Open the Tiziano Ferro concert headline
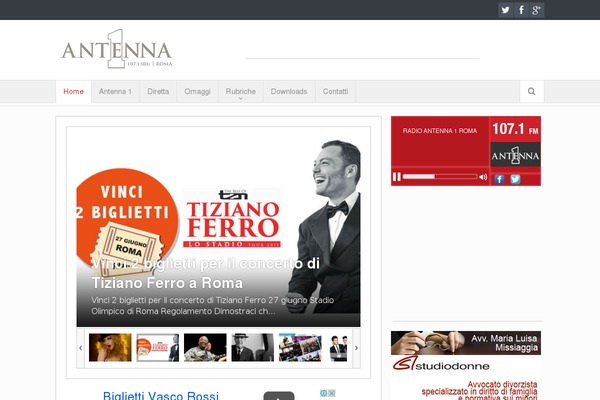This screenshot has width=600, height=400. 205,273
